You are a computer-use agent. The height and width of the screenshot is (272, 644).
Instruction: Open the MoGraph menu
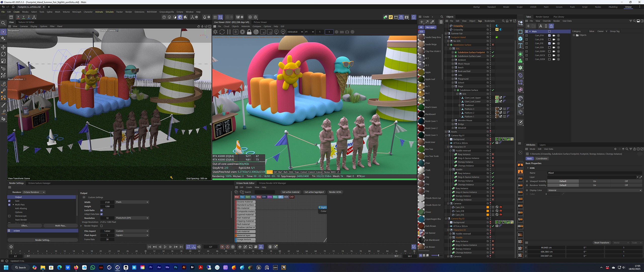pyautogui.click(x=77, y=12)
